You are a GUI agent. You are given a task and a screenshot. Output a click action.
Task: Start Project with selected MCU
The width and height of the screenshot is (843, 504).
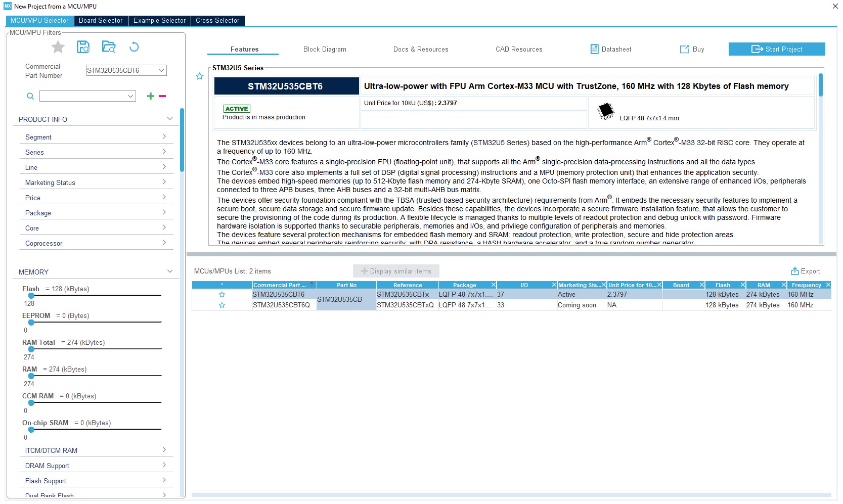(777, 49)
